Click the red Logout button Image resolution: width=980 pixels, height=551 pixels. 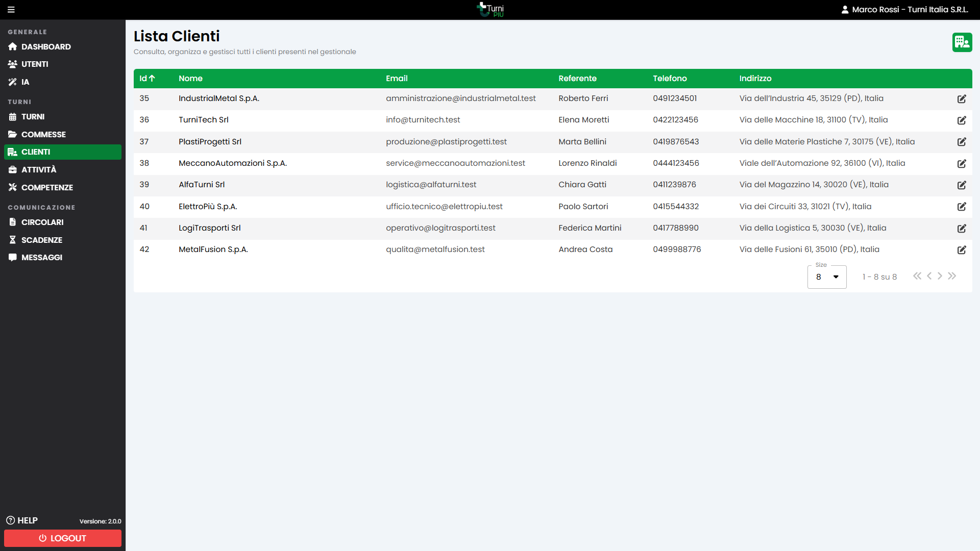click(63, 538)
